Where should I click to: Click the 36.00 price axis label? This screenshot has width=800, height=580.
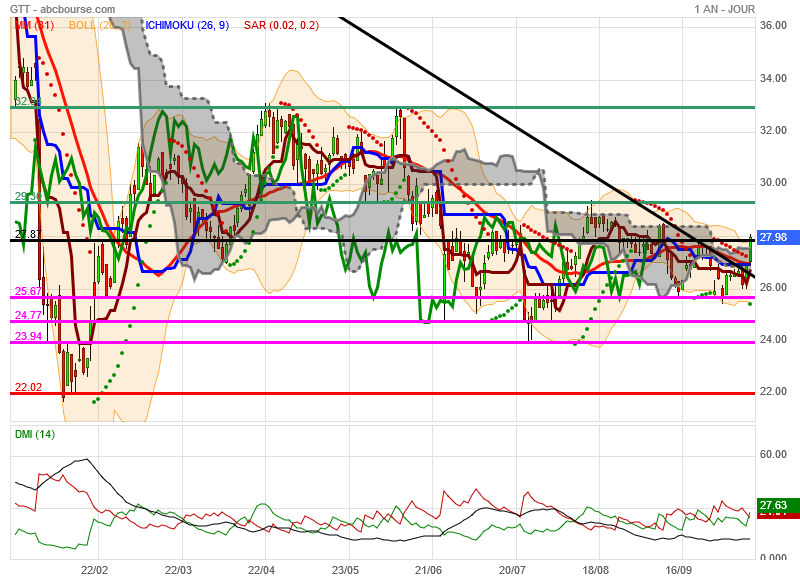point(773,26)
